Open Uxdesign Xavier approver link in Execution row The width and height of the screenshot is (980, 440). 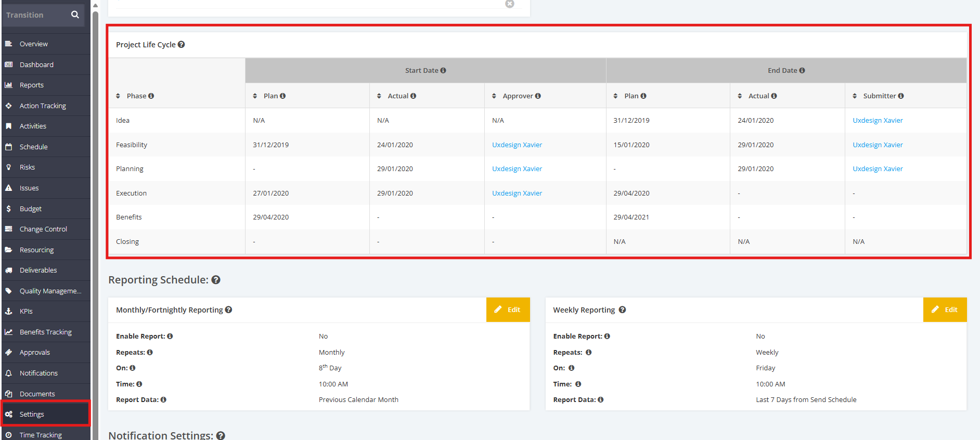point(517,193)
